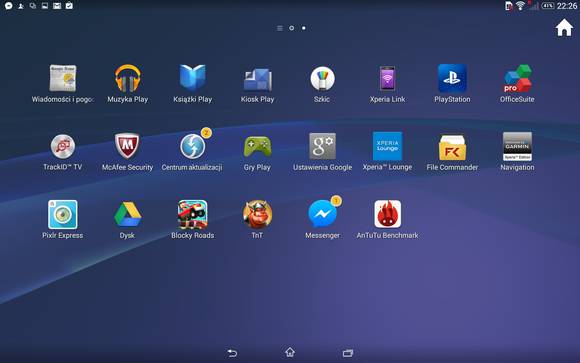Open OfficeSuite pro app
This screenshot has width=580, height=363.
(x=517, y=78)
